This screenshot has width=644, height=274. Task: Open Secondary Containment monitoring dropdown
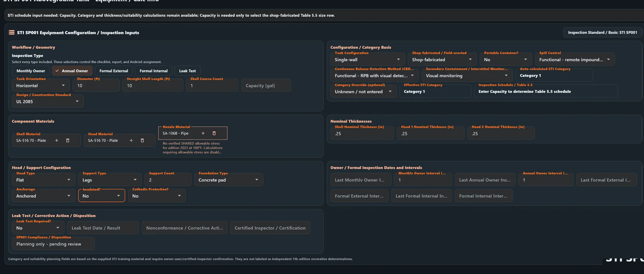(467, 76)
